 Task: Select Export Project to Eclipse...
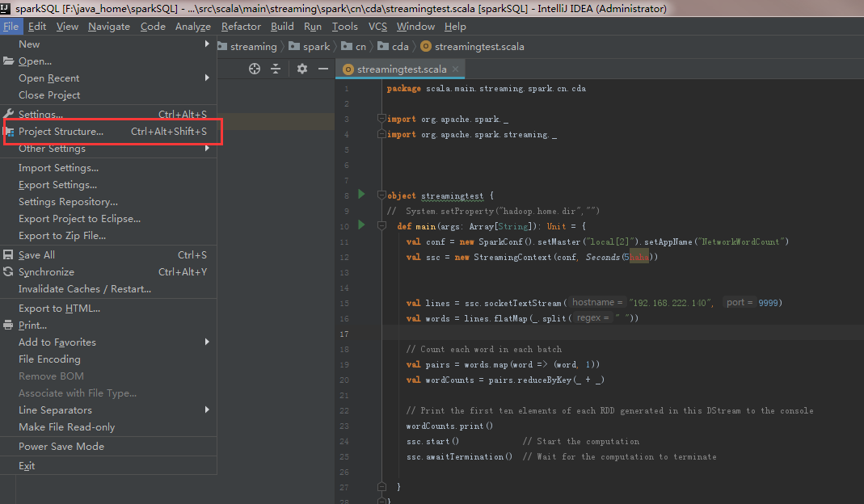(108, 219)
